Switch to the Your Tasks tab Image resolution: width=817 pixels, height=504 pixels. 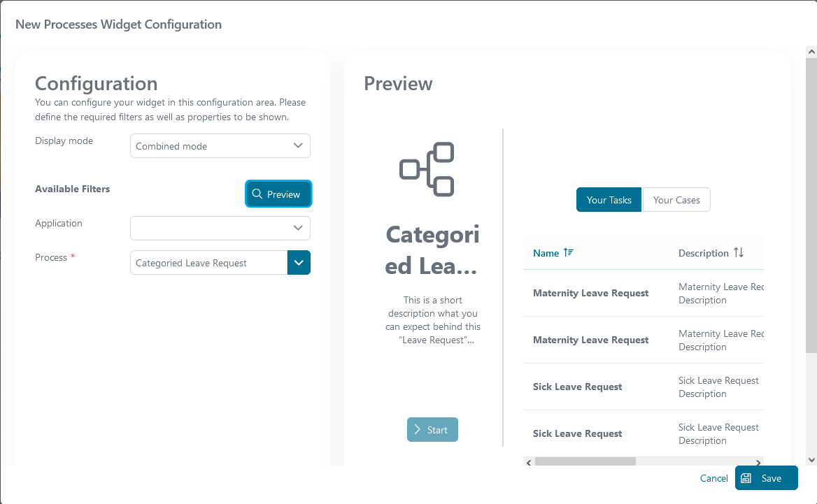click(609, 200)
